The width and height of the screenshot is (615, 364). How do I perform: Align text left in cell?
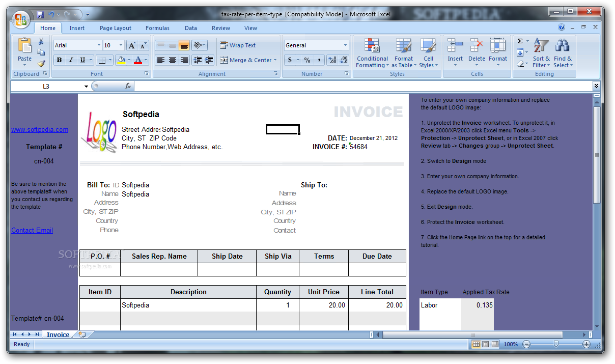coord(160,60)
